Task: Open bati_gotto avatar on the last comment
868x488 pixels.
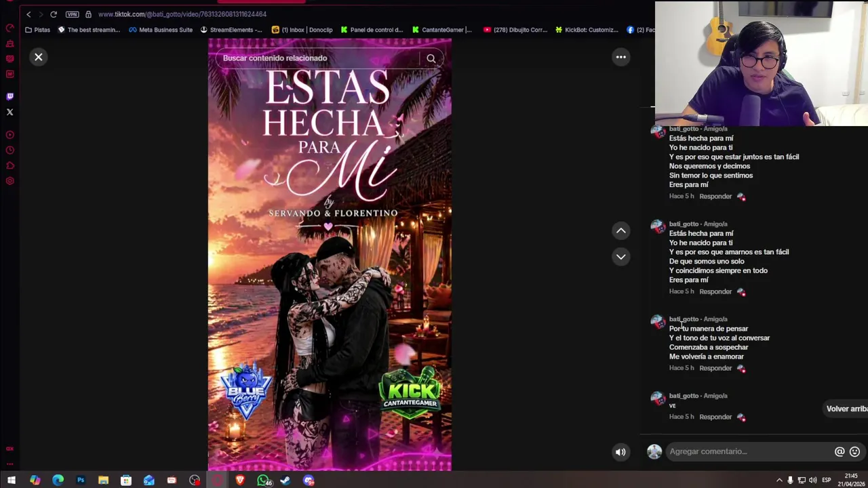Action: point(658,399)
